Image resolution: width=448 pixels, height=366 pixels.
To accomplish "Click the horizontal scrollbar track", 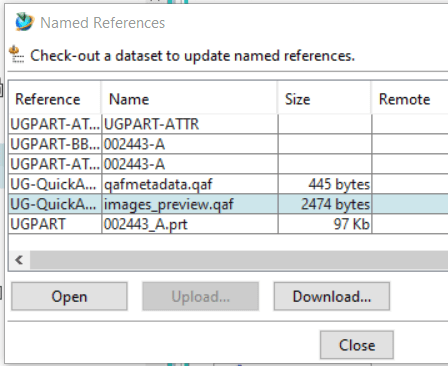I will pyautogui.click(x=239, y=260).
